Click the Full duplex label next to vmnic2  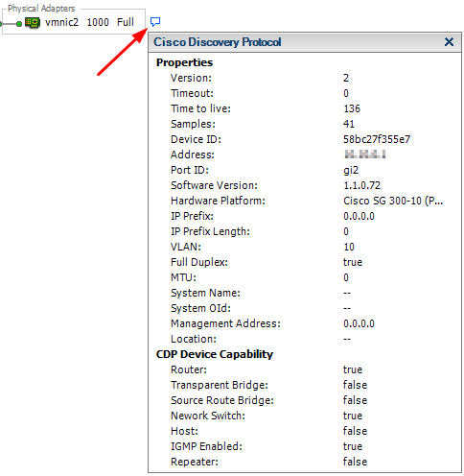click(x=126, y=22)
